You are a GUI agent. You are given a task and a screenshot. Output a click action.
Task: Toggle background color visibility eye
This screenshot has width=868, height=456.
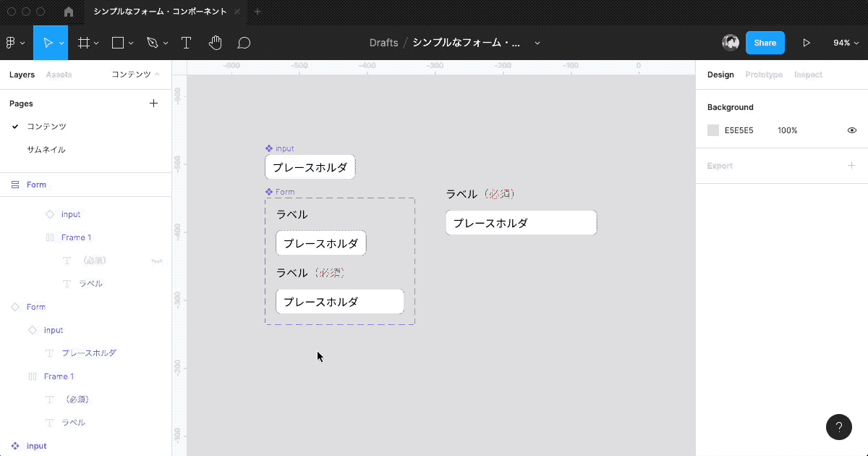851,130
